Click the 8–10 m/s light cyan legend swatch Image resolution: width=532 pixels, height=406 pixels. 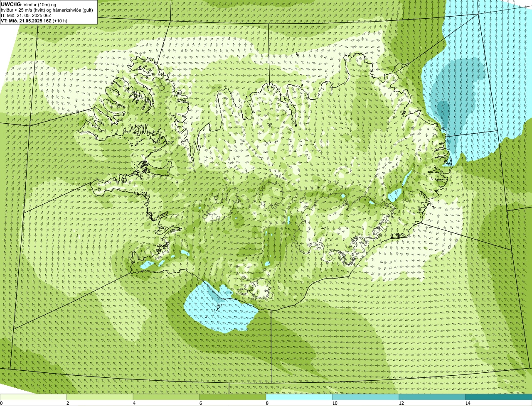[x=299, y=397]
